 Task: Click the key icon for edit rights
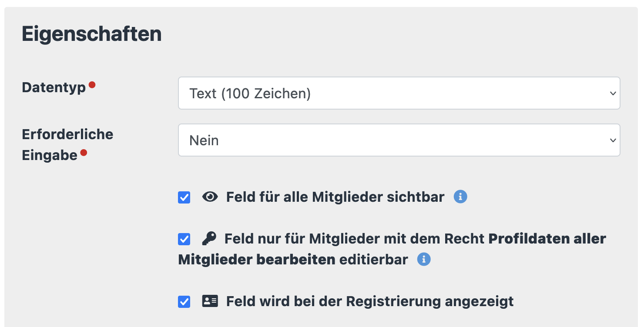click(209, 238)
